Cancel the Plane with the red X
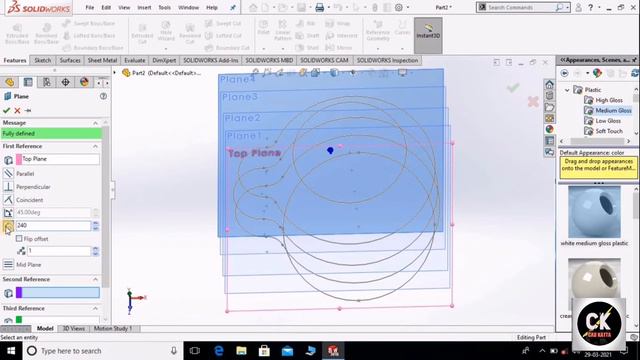The height and width of the screenshot is (360, 640). [x=17, y=110]
